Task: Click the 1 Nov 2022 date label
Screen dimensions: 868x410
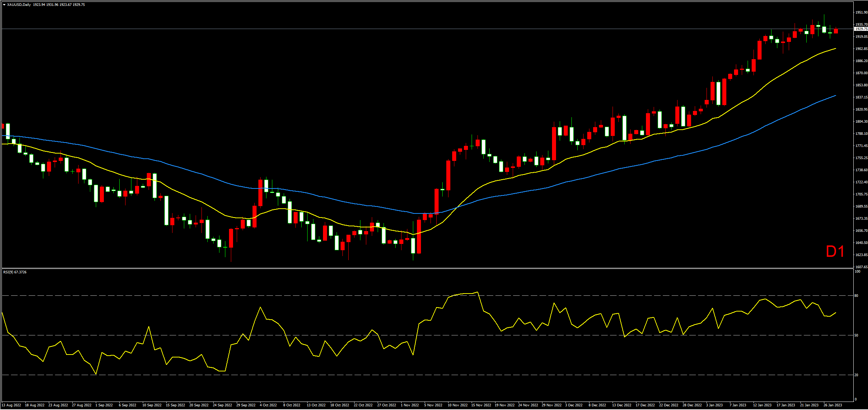Action: coord(410,405)
